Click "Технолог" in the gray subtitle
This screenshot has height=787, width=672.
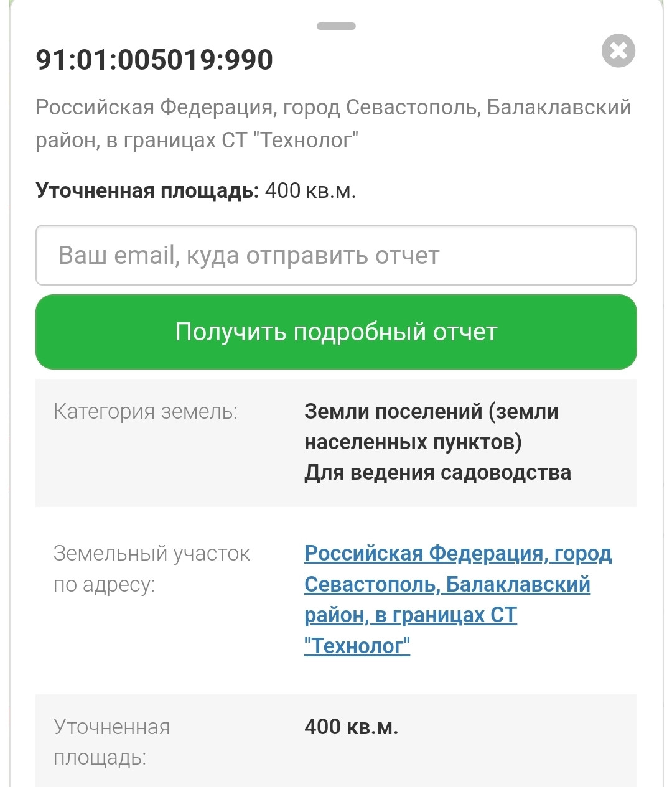(x=309, y=141)
